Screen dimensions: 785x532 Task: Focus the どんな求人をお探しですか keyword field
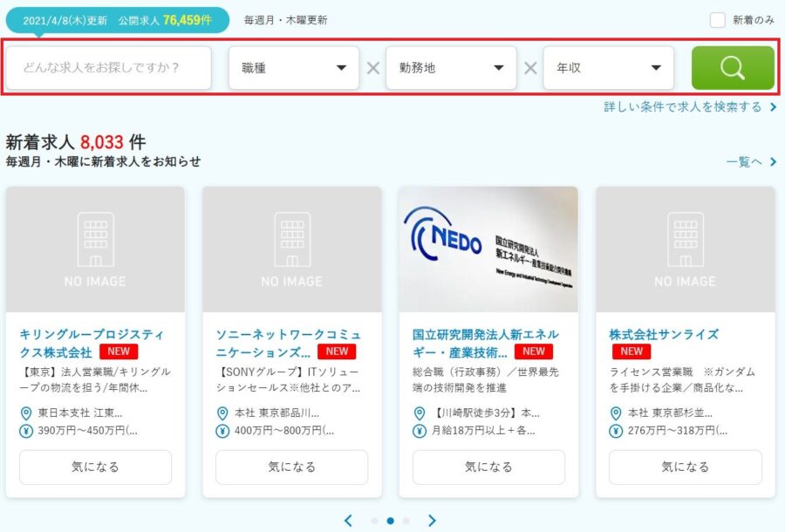[109, 67]
